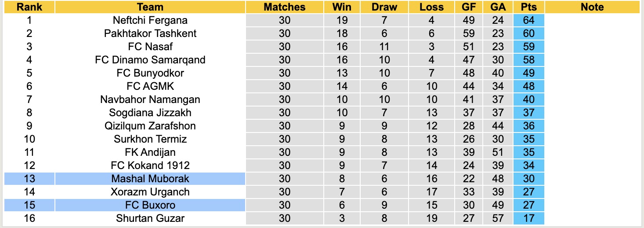Select the Note column header
This screenshot has width=644, height=228.
[x=592, y=7]
